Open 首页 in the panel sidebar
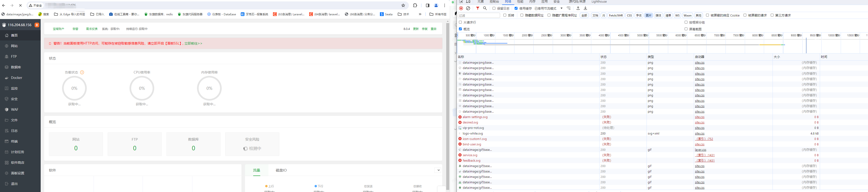The image size is (868, 192). tap(20, 35)
